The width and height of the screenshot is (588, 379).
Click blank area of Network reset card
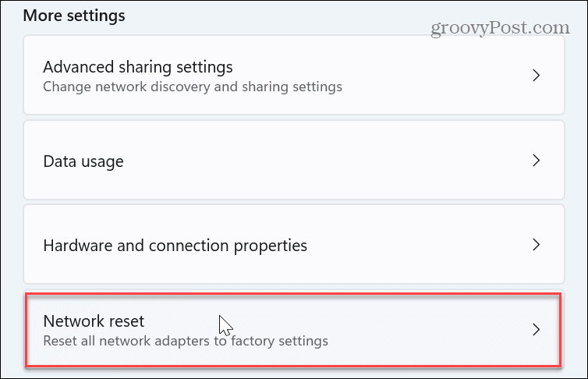click(x=421, y=329)
